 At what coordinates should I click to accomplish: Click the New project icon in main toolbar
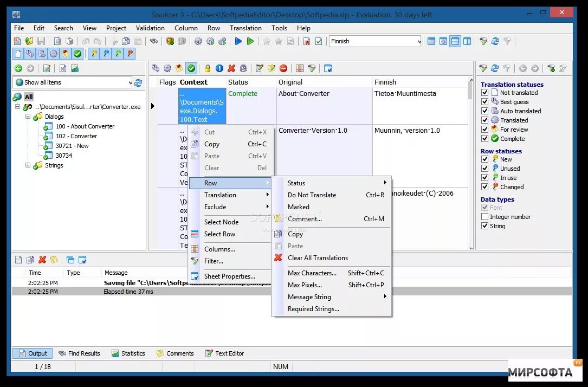[17, 41]
